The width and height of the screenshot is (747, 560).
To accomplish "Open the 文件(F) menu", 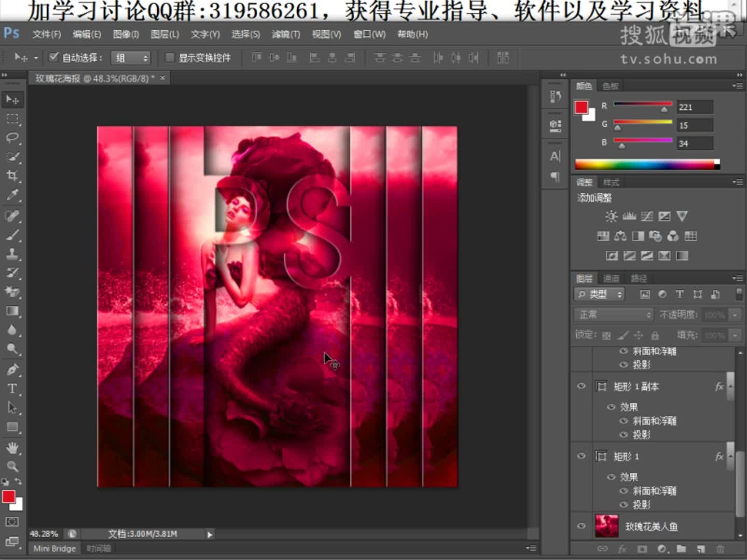I will pos(47,34).
